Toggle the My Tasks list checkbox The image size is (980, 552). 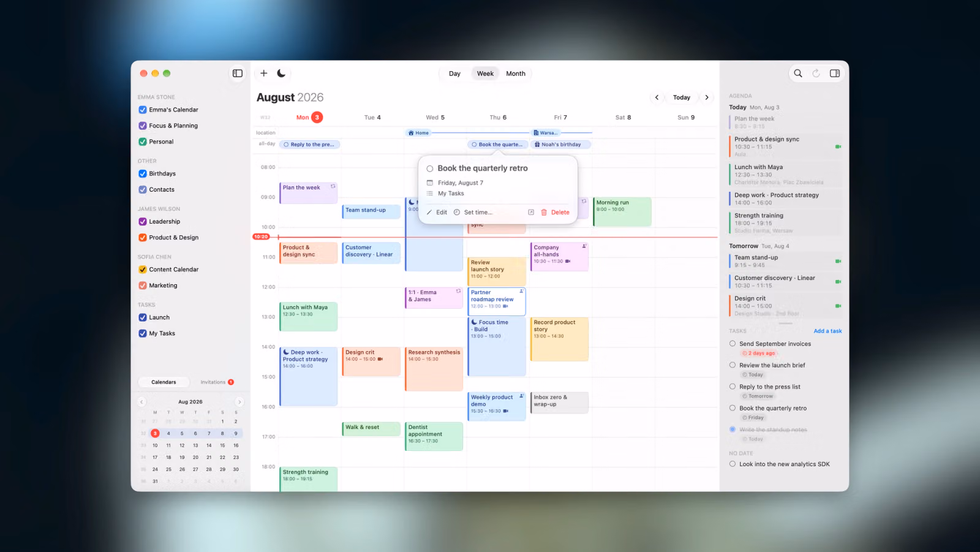[143, 333]
